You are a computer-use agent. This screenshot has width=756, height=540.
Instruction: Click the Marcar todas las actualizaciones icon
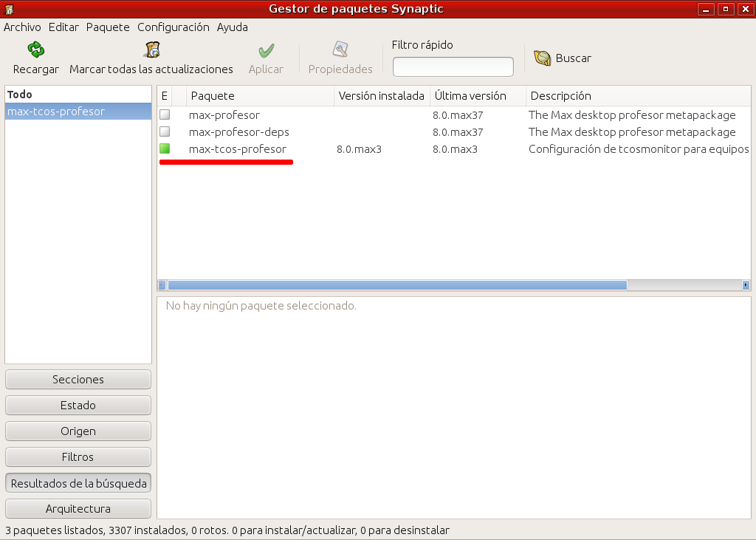click(x=151, y=50)
